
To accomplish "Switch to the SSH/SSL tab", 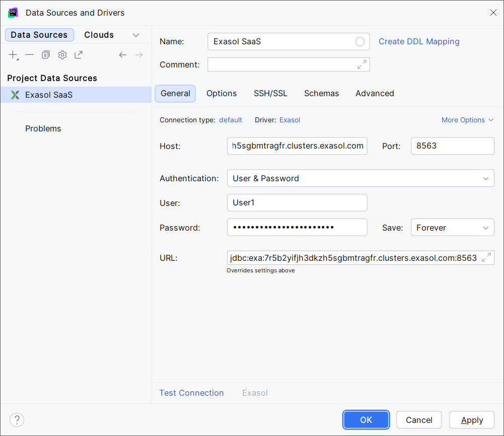I will click(x=270, y=93).
